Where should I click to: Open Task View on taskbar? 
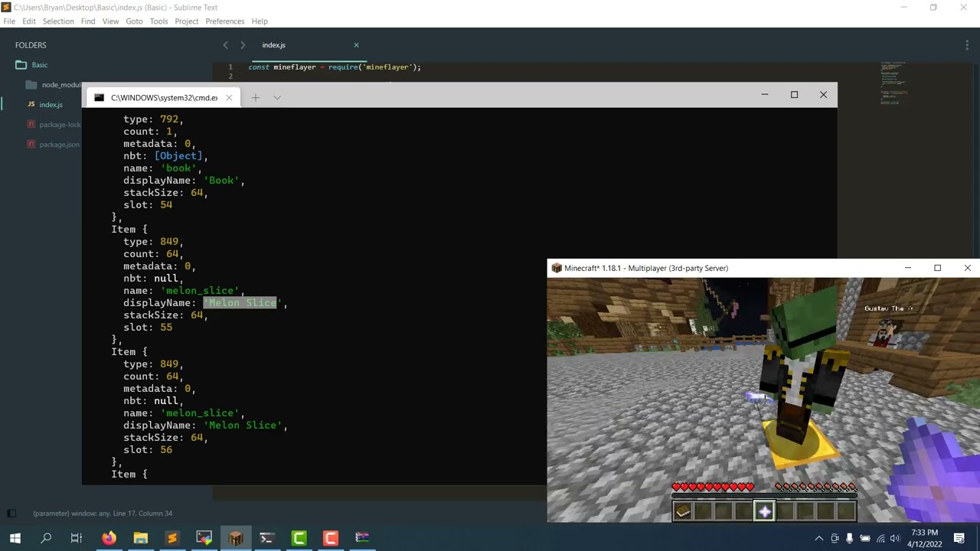77,538
